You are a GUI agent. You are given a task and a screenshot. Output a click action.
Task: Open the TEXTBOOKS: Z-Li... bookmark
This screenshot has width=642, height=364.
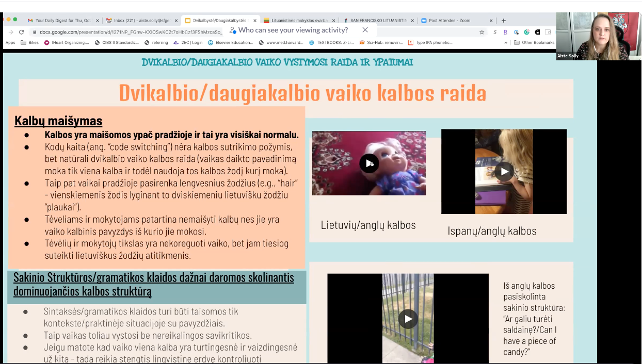click(332, 42)
